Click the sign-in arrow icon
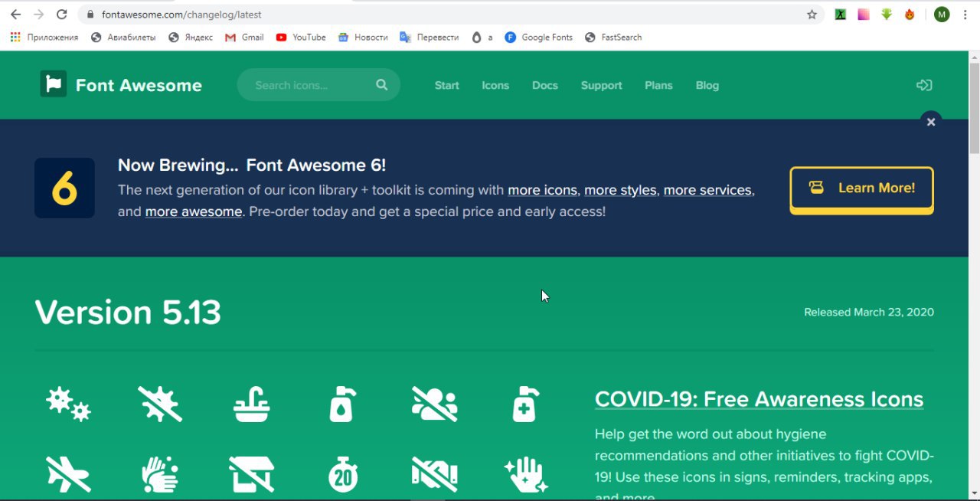The height and width of the screenshot is (501, 980). [924, 85]
